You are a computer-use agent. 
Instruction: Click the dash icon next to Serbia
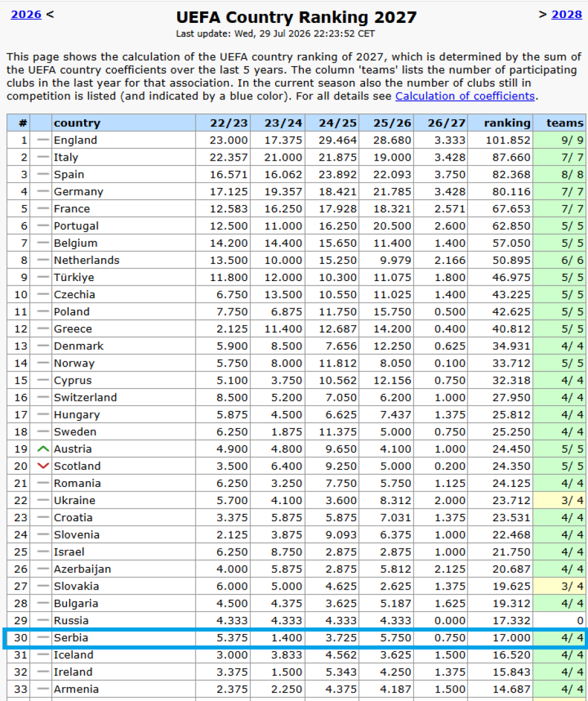[43, 637]
